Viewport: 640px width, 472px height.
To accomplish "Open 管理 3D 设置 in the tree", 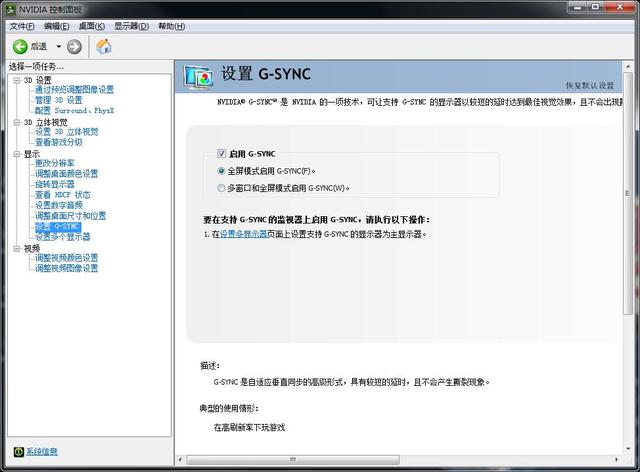I will [x=59, y=100].
